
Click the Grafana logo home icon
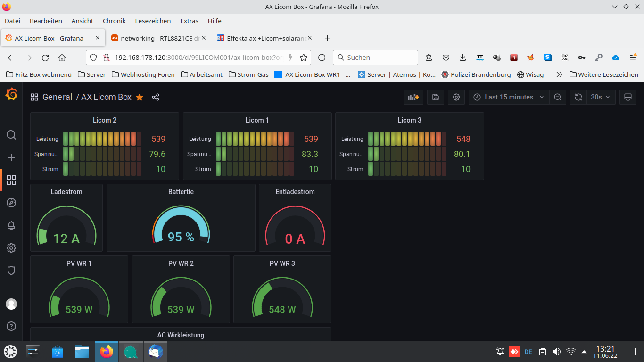point(11,95)
